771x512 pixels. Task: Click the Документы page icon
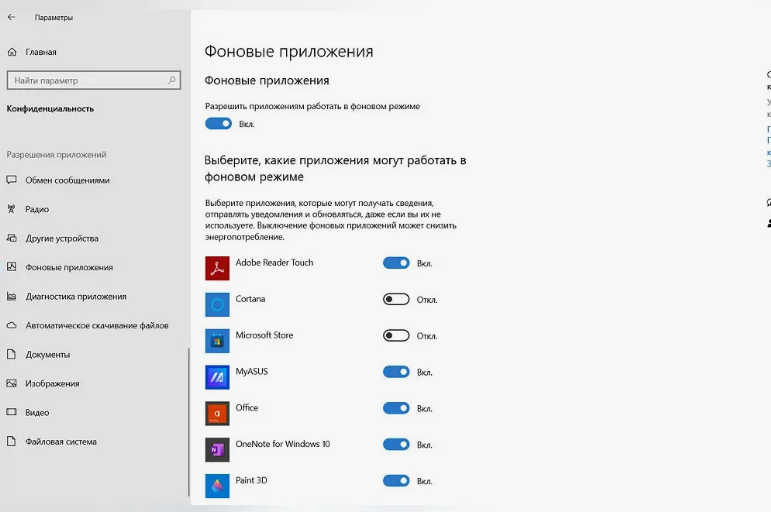coord(11,354)
